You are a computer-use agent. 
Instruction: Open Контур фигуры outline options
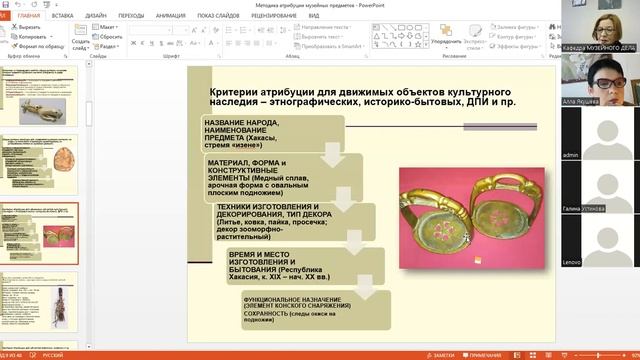[x=513, y=37]
